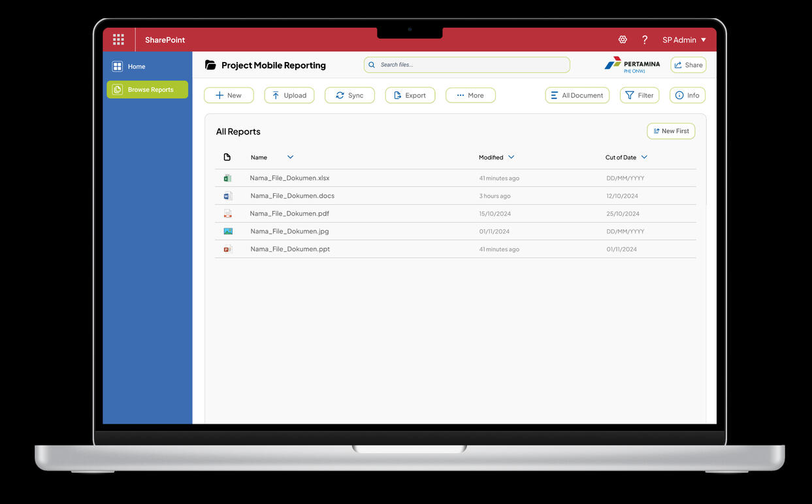Click the All Reports heading
The image size is (812, 504).
[x=238, y=131]
